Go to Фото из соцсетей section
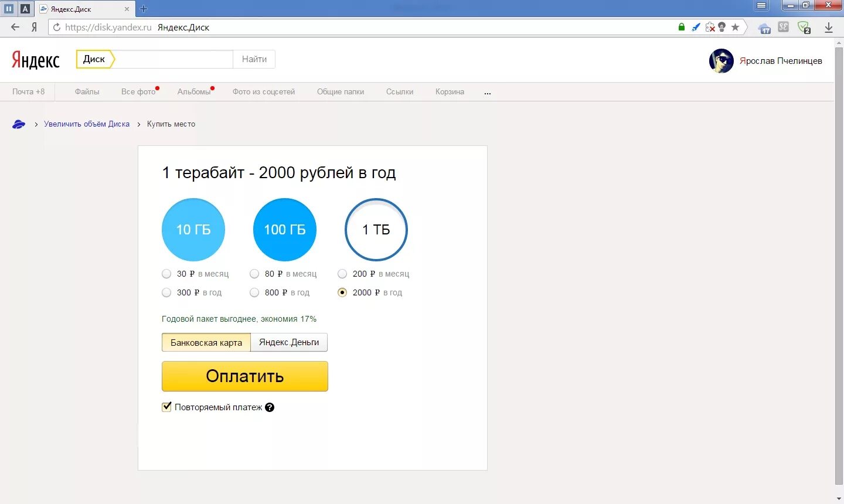This screenshot has height=504, width=844. point(264,91)
